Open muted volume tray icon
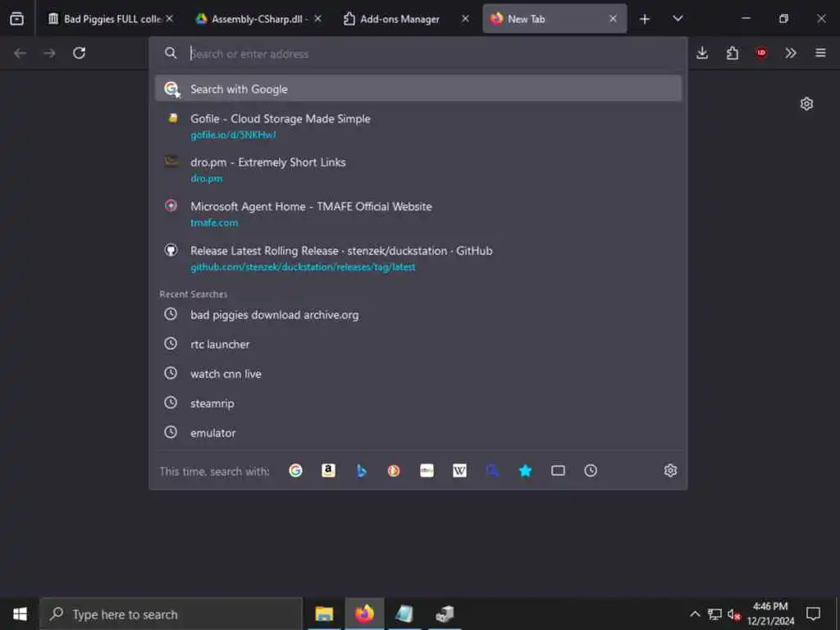 (734, 614)
